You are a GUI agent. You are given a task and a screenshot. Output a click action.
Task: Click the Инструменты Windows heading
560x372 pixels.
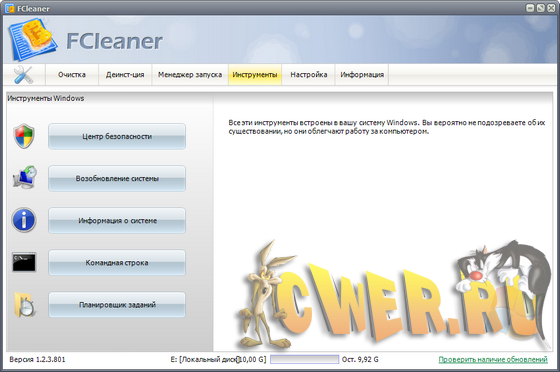click(x=46, y=98)
